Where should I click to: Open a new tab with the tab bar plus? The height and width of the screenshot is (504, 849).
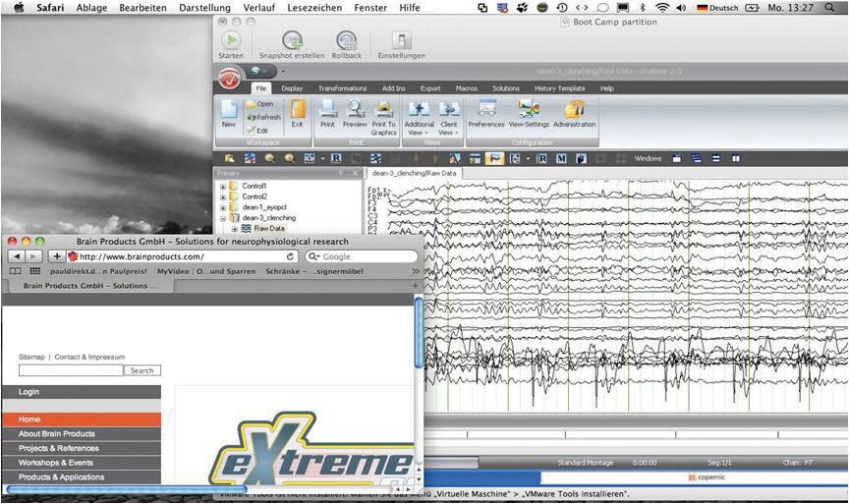416,285
